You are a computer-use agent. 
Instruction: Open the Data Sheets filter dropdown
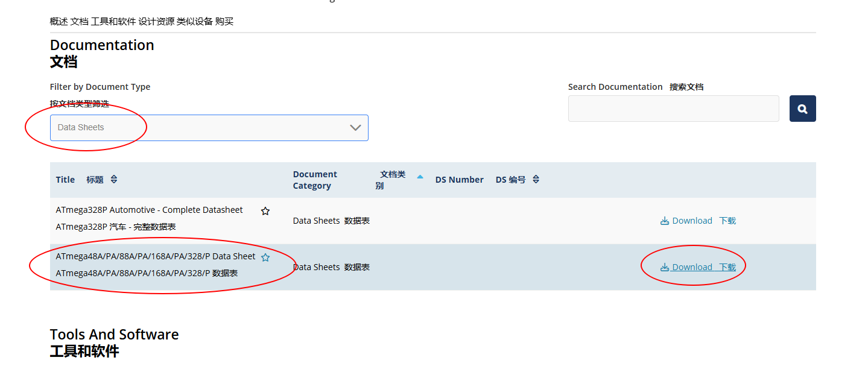pos(209,128)
